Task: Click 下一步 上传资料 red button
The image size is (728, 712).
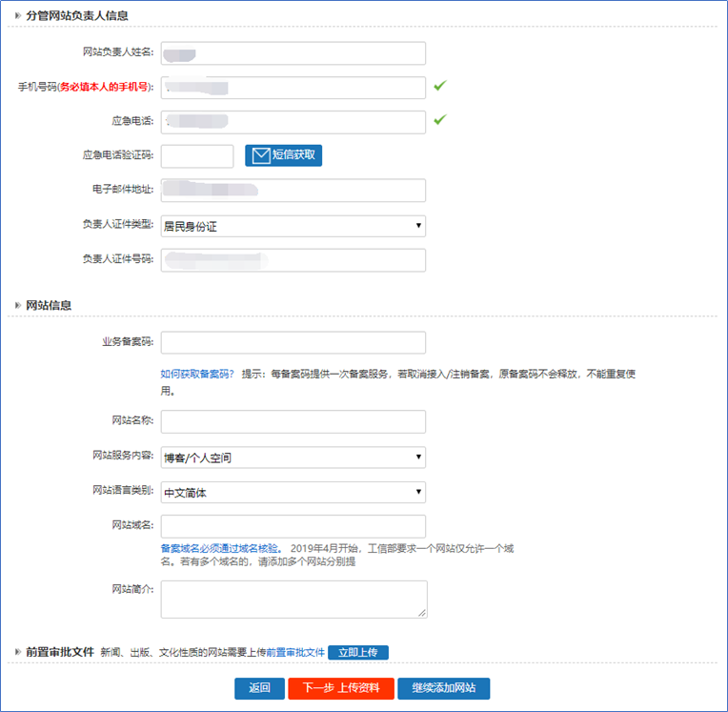Action: 341,688
